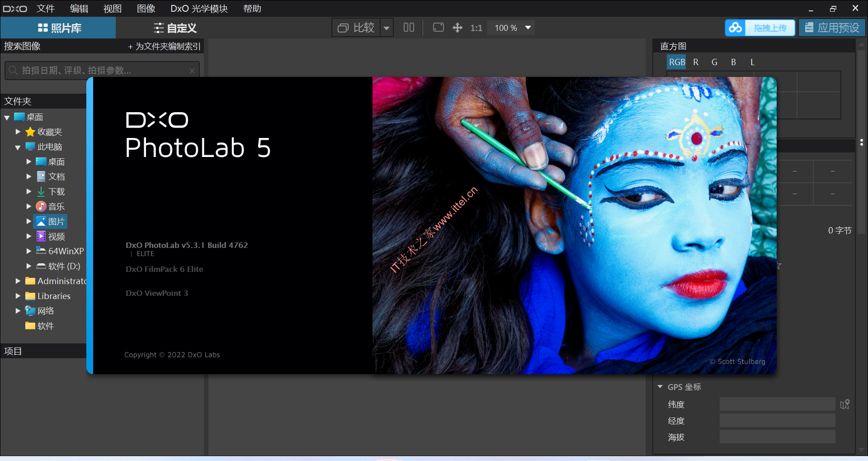This screenshot has height=461, width=868.
Task: Click the 图片 folder icon
Action: 41,221
